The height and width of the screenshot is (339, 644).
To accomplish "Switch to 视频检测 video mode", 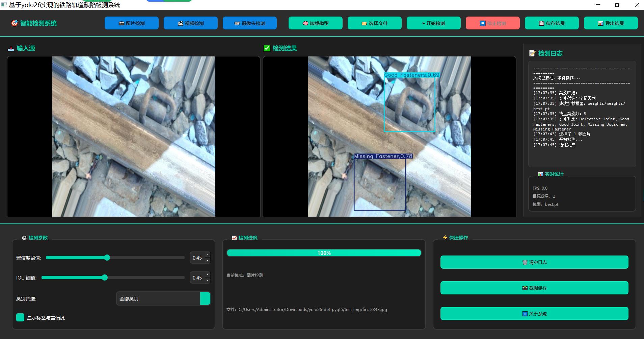I will coord(191,23).
